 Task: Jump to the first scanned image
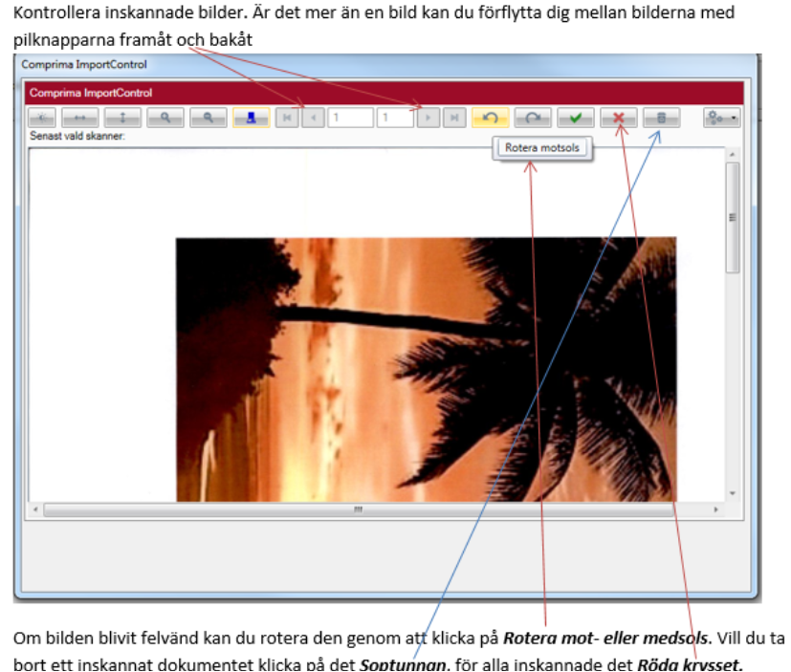286,118
